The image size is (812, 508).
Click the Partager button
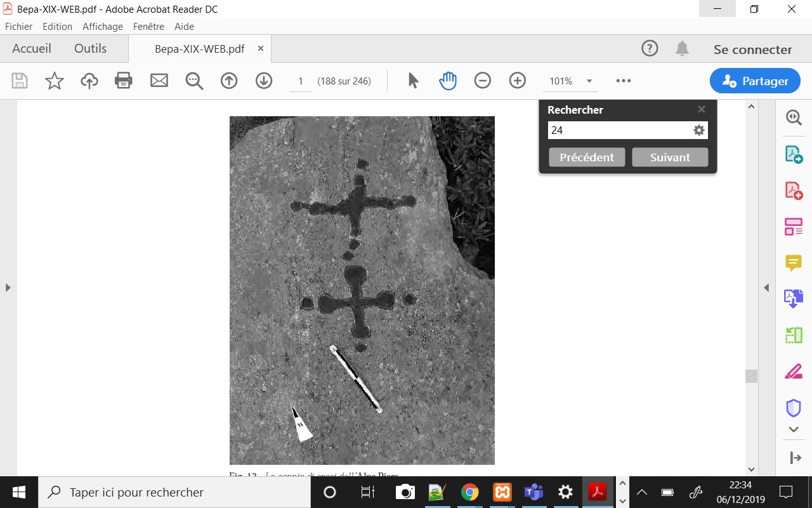point(755,81)
